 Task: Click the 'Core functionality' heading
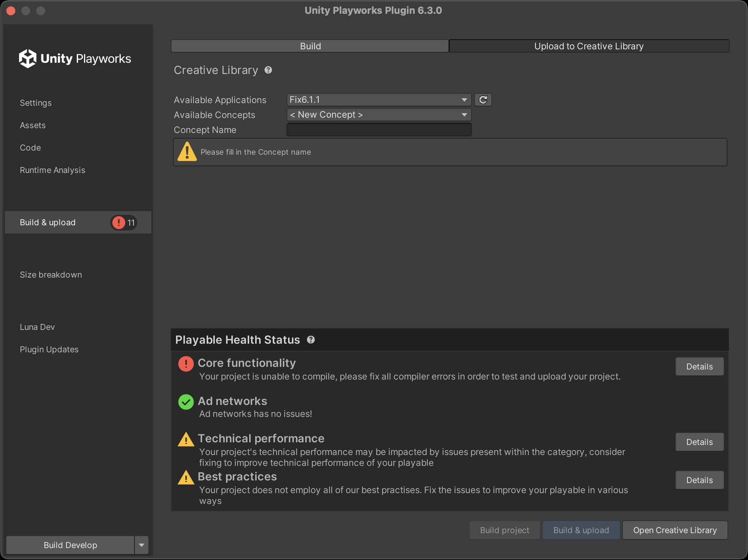(247, 363)
